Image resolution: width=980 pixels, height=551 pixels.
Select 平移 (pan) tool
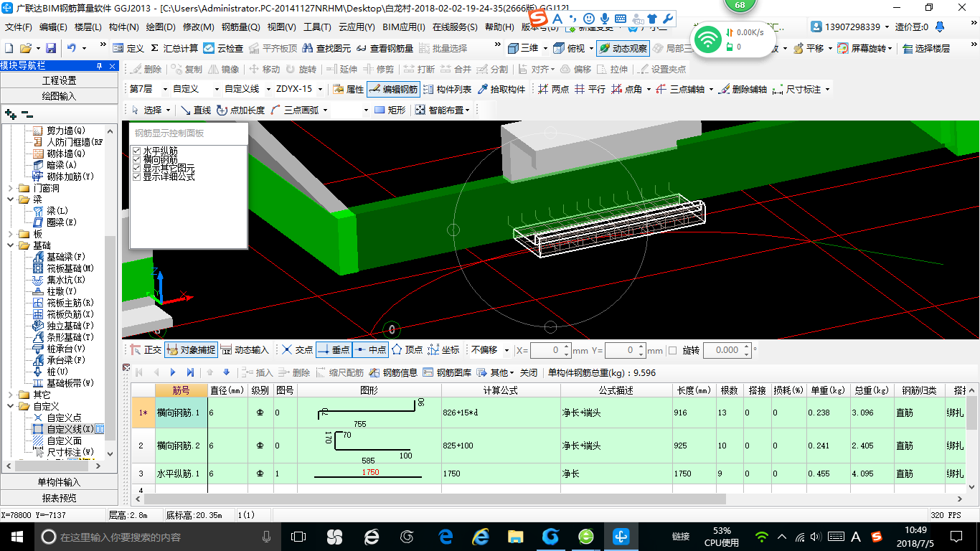(809, 48)
